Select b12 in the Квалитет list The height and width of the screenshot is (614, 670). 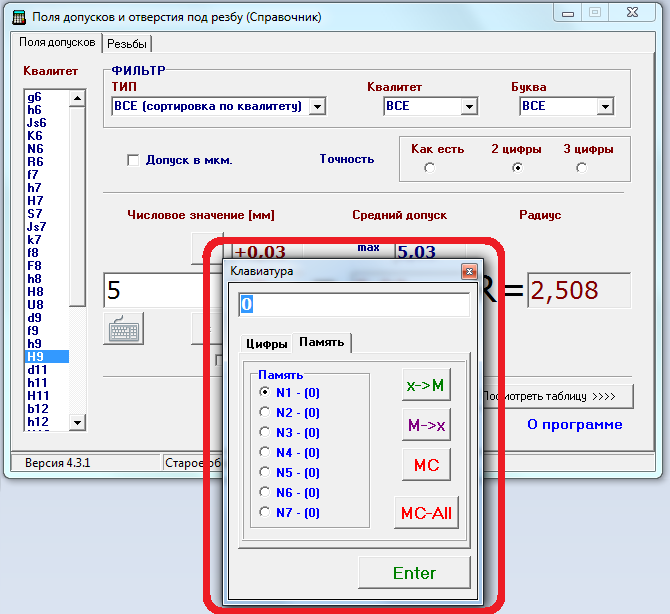(x=47, y=409)
